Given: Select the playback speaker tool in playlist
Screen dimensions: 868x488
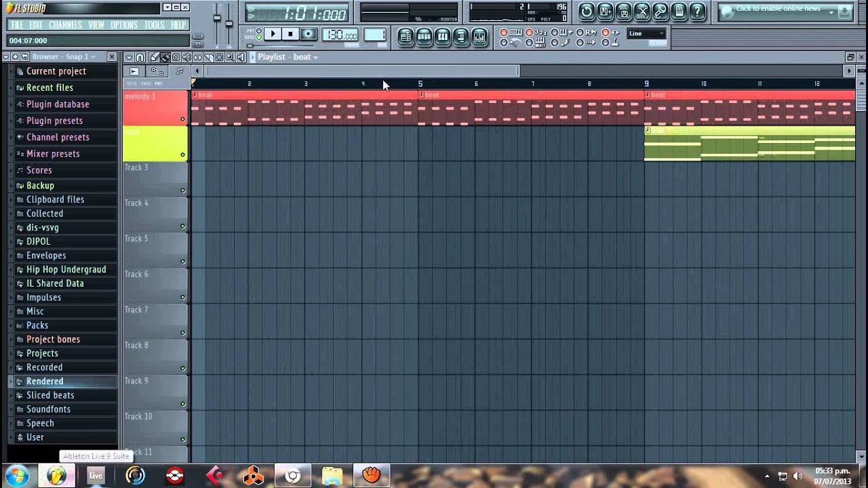Looking at the screenshot, I should coord(241,57).
